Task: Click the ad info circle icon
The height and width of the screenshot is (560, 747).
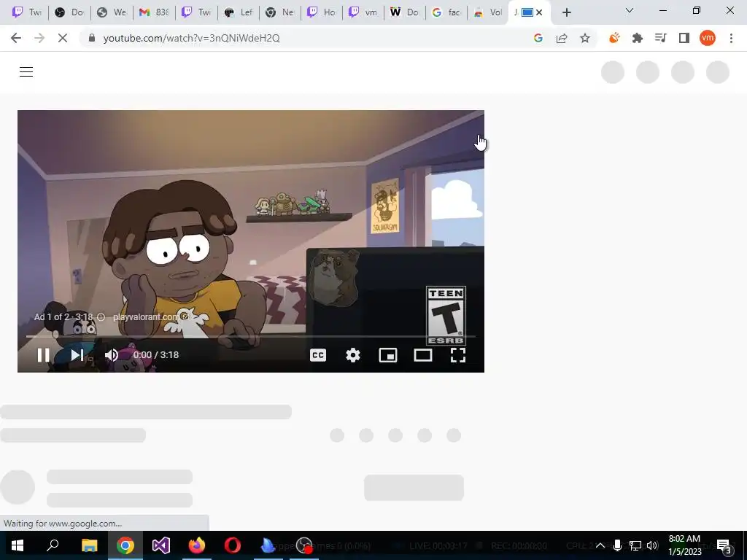Action: coord(101,316)
